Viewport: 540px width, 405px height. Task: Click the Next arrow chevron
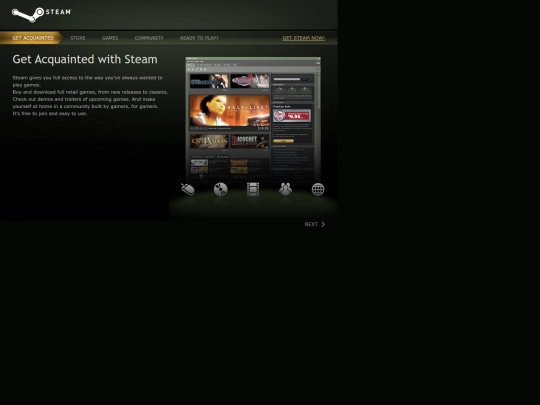click(x=323, y=224)
